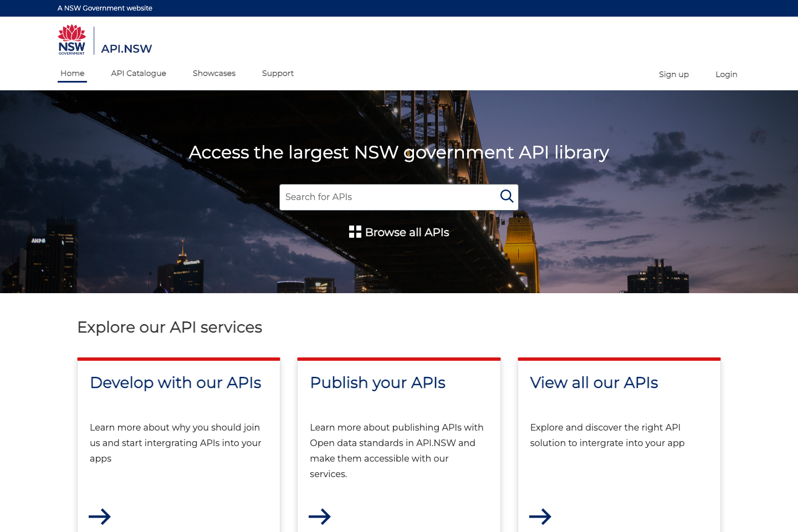Click the magnifying glass search icon
Screen dimensions: 798x532
(x=507, y=197)
